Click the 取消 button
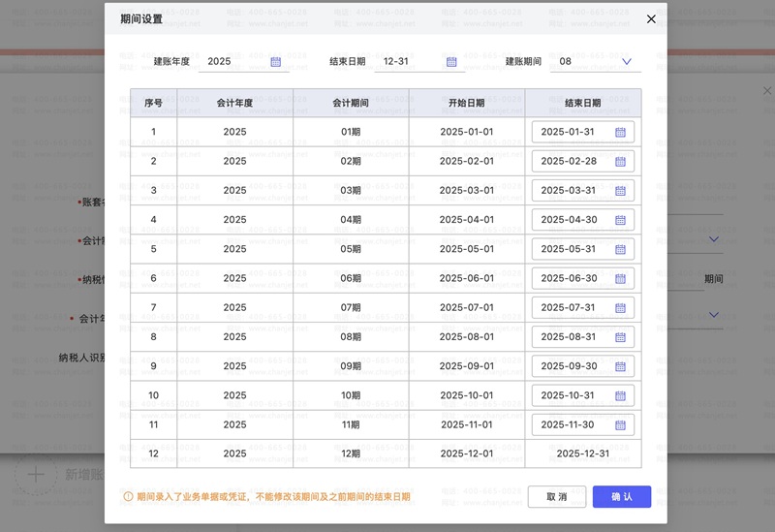775x532 pixels. pyautogui.click(x=557, y=496)
